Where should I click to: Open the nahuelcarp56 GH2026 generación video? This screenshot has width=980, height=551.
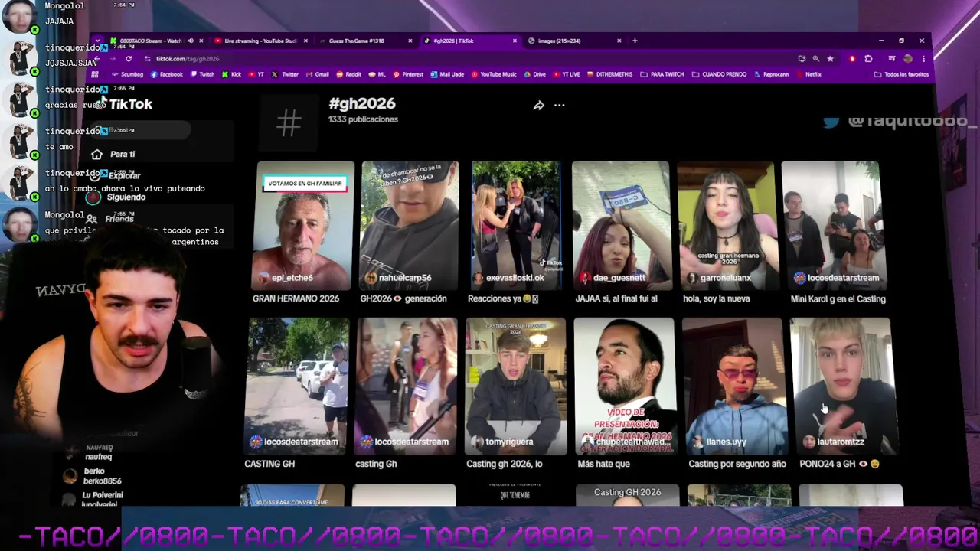(x=410, y=226)
